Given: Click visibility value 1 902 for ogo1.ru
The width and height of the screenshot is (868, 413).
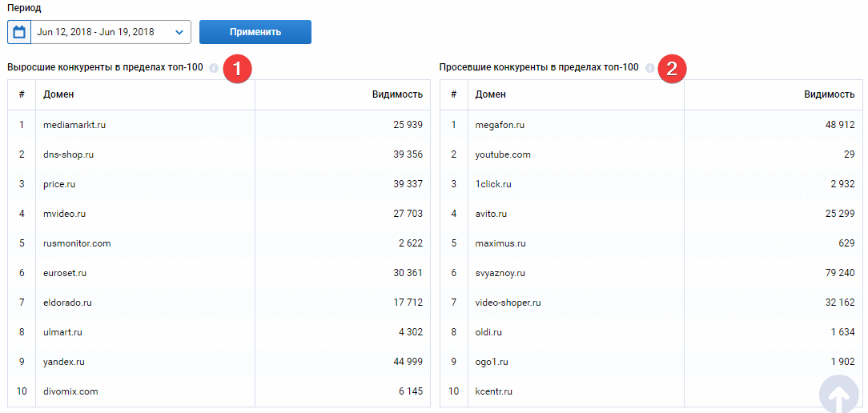Looking at the screenshot, I should pyautogui.click(x=842, y=362).
